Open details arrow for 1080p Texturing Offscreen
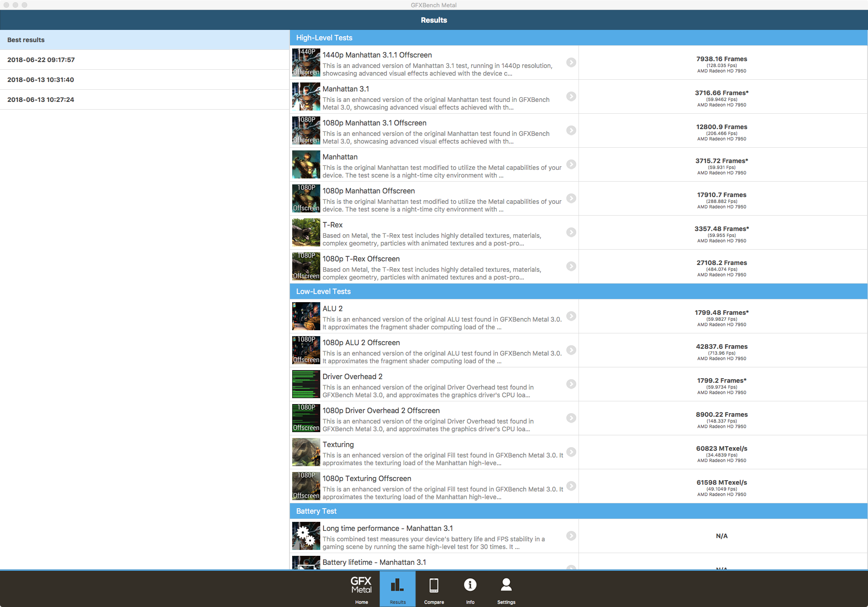Image resolution: width=868 pixels, height=607 pixels. pyautogui.click(x=571, y=486)
